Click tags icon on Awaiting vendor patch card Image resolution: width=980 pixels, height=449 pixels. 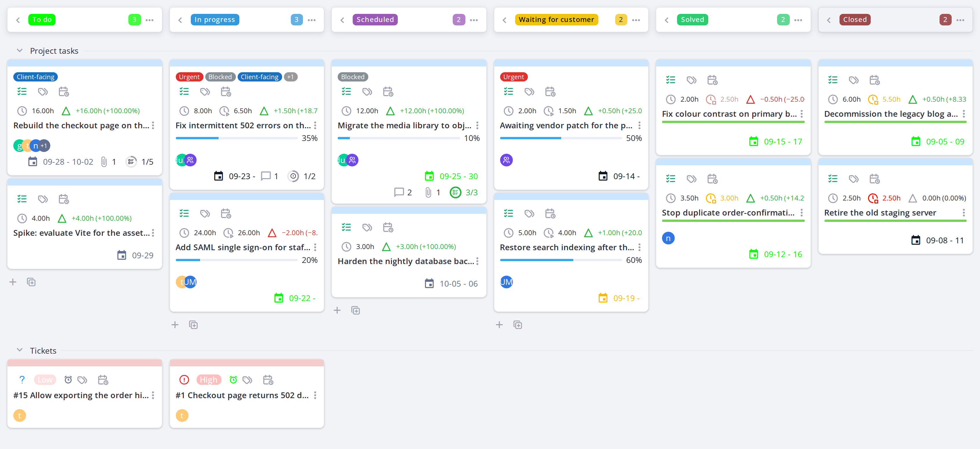[529, 92]
